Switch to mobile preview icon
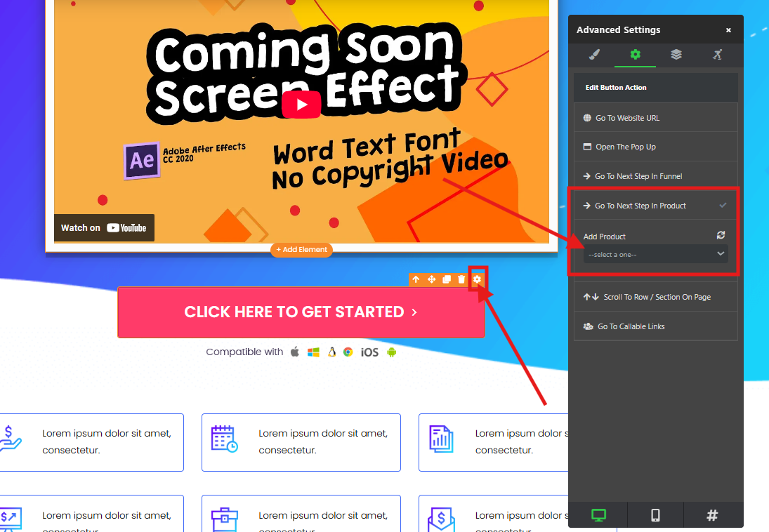 pyautogui.click(x=655, y=515)
